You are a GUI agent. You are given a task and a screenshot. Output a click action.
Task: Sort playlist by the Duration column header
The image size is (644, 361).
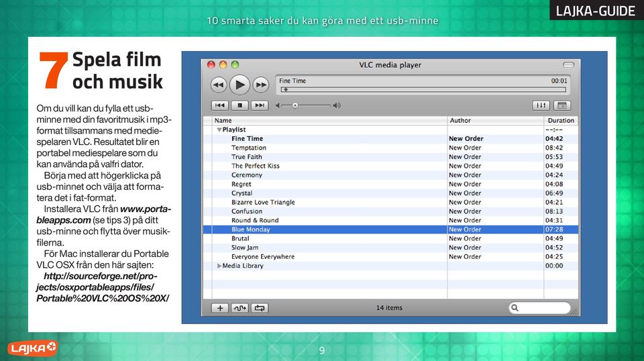[x=561, y=120]
